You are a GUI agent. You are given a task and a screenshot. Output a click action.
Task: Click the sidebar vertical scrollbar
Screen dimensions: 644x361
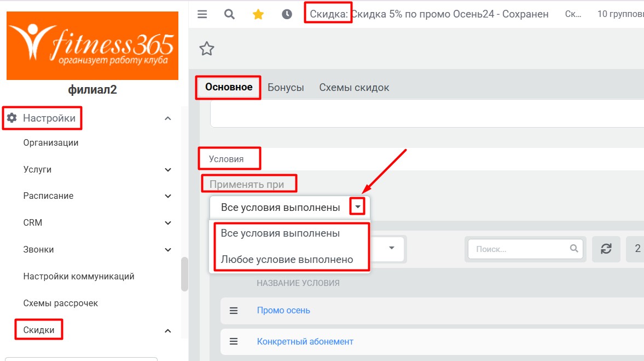pyautogui.click(x=184, y=274)
